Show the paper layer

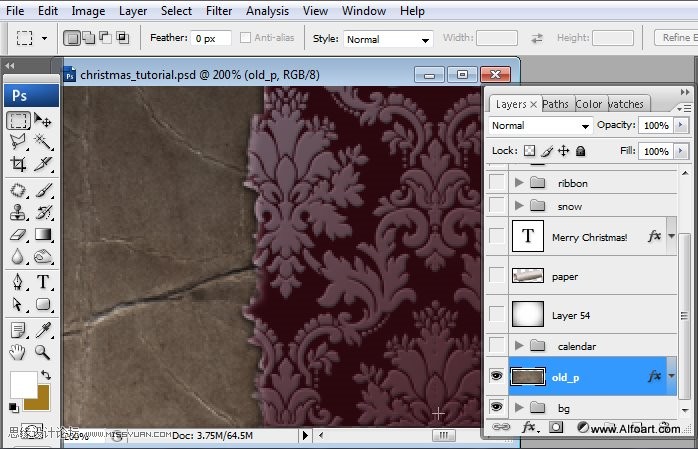coord(496,276)
